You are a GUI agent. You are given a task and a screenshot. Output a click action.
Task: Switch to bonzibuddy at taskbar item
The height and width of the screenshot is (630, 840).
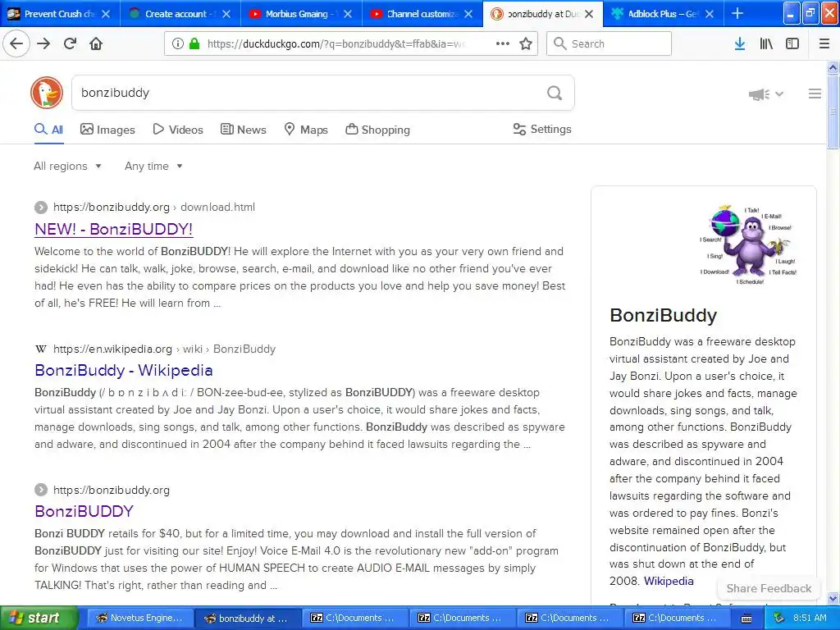pyautogui.click(x=246, y=619)
